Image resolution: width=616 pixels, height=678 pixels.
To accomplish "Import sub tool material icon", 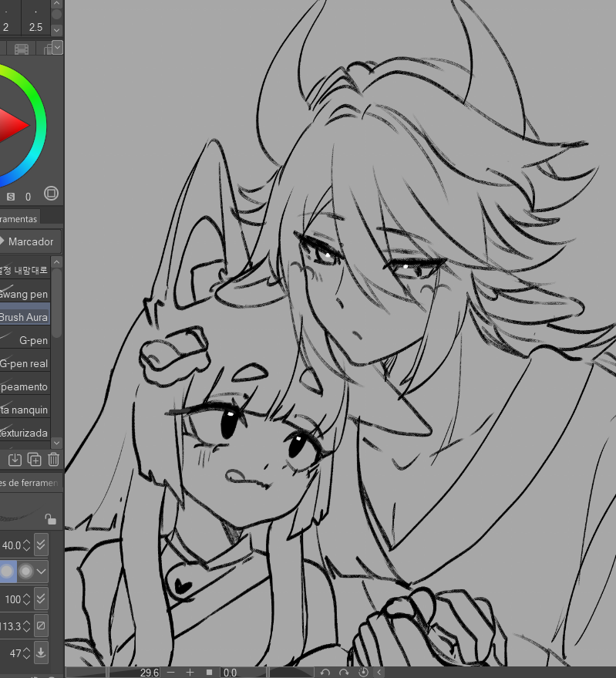I will pos(15,459).
